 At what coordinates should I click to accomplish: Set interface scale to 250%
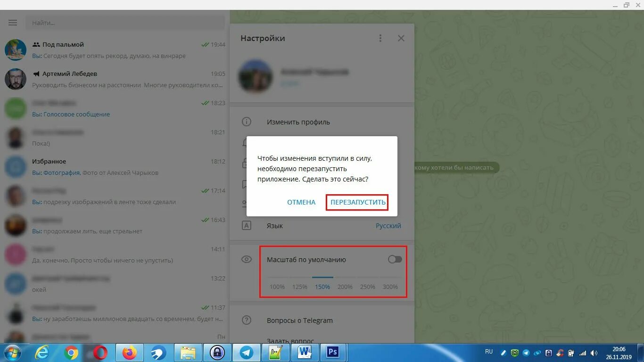tap(368, 287)
